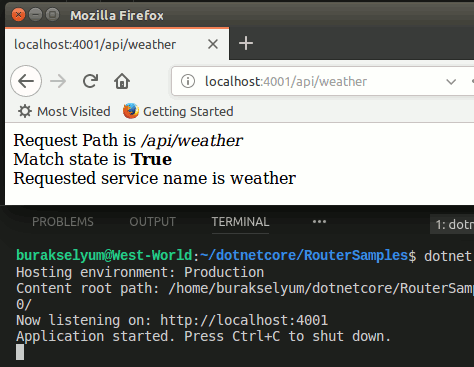Select the localhost:4001/api/weather browser tab
The width and height of the screenshot is (474, 367).
pyautogui.click(x=117, y=44)
